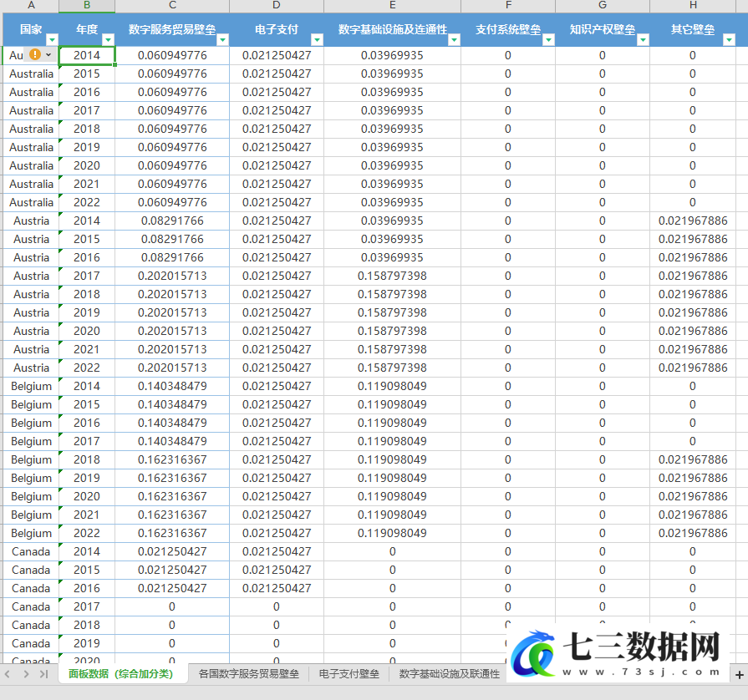Select the 数字基础设施及连通性 header cell
This screenshot has height=700, width=748.
[x=392, y=29]
